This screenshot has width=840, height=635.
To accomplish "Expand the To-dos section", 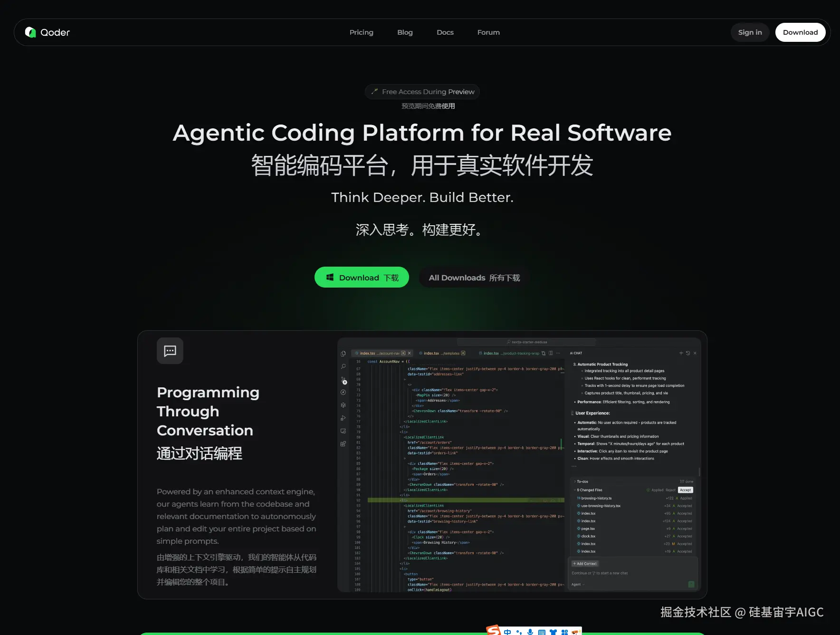I will [x=582, y=481].
